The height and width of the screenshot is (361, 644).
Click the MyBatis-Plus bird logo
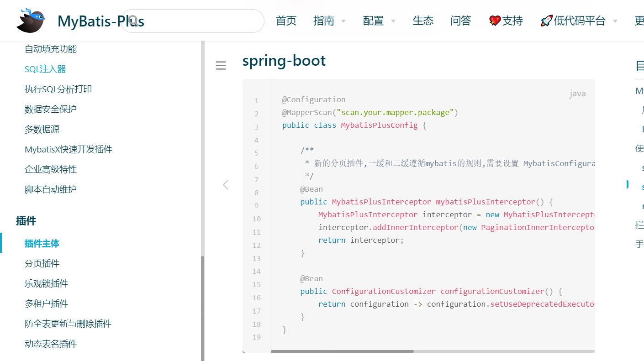pos(31,20)
